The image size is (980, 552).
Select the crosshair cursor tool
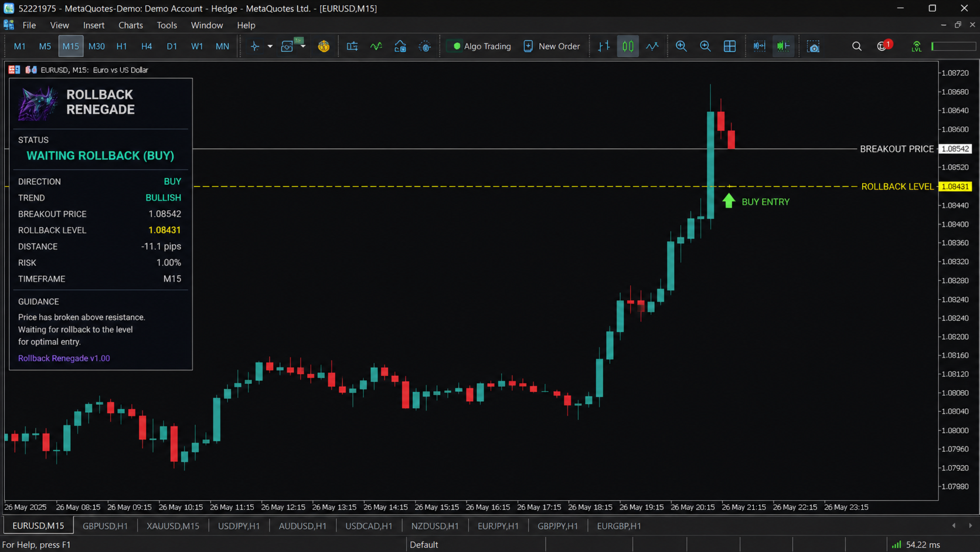255,46
